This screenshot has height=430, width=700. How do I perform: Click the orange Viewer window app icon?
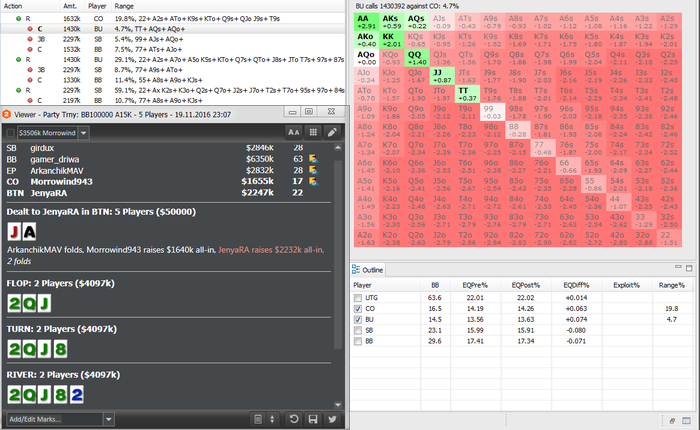[7, 114]
